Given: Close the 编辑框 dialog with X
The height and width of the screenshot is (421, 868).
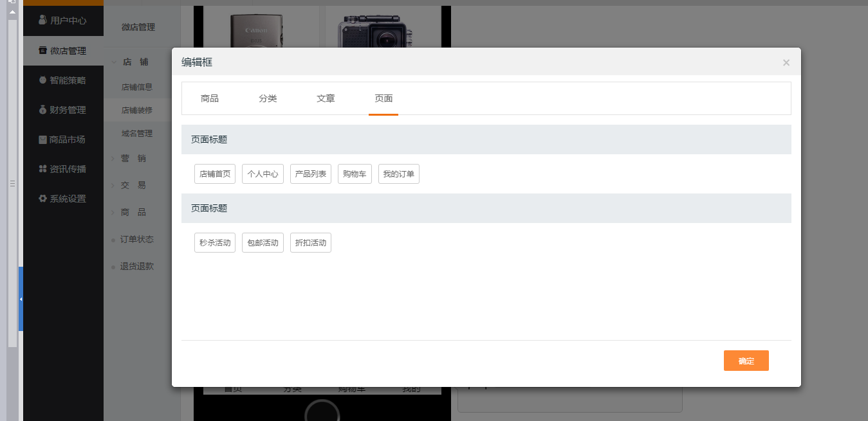Looking at the screenshot, I should coord(786,62).
